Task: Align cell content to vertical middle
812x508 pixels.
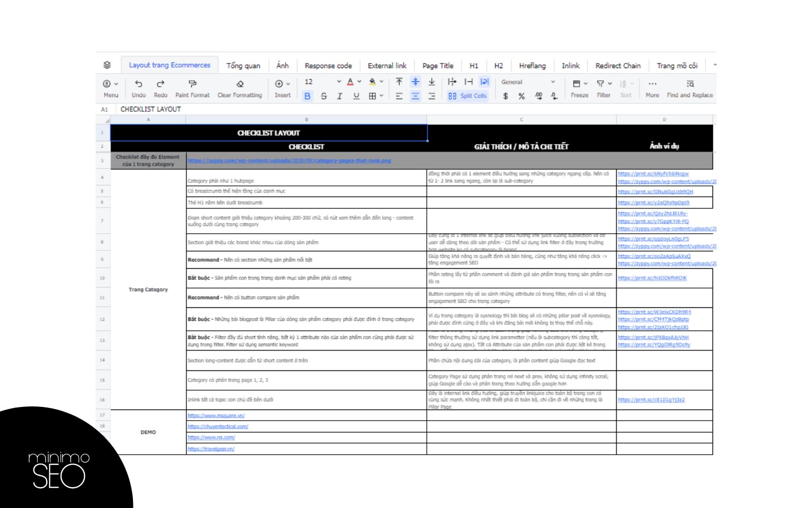Action: (x=416, y=82)
